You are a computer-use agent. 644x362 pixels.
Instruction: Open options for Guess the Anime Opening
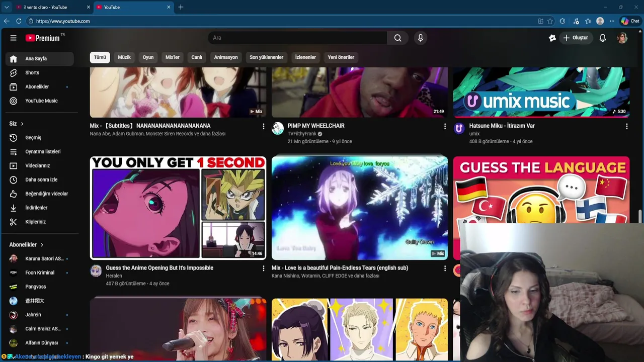point(263,269)
